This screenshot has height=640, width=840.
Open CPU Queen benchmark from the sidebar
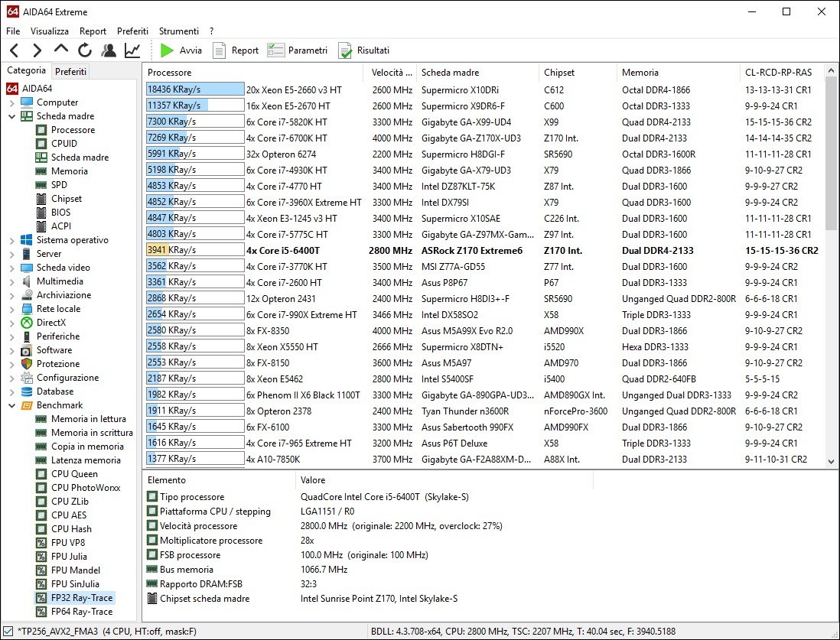pos(74,474)
